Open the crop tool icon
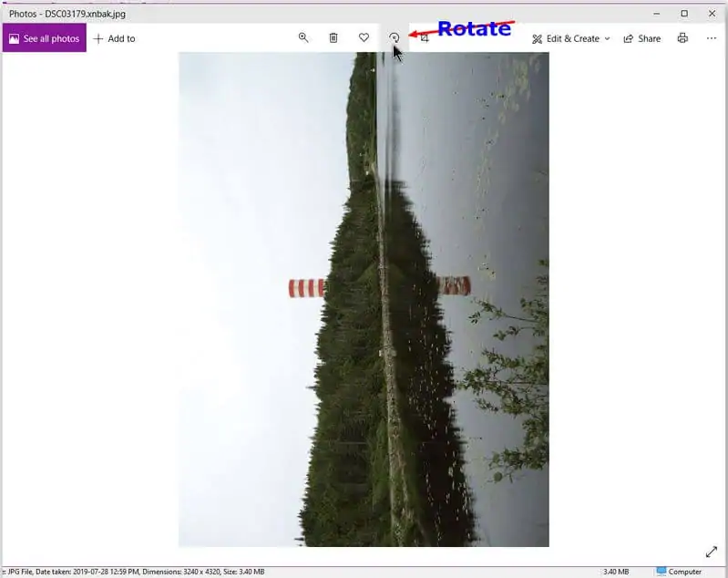Screen dimensions: 728x578 point(425,38)
